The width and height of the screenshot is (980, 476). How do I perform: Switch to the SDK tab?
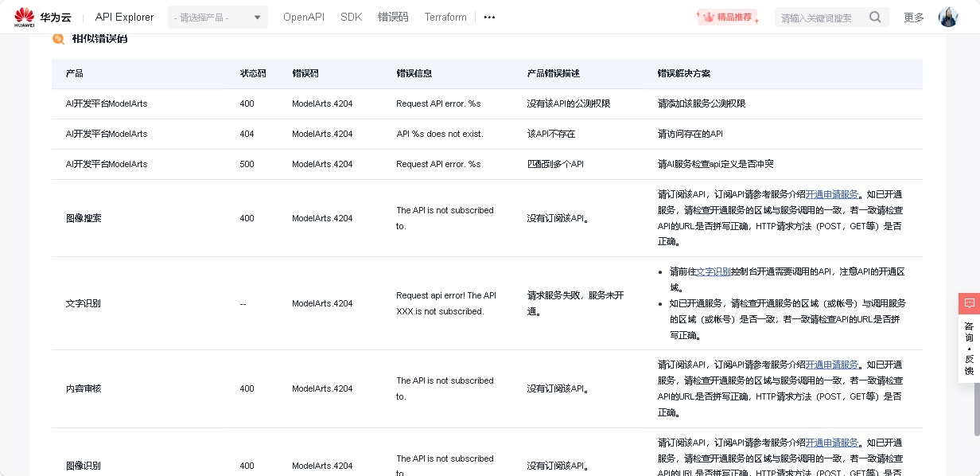coord(351,17)
